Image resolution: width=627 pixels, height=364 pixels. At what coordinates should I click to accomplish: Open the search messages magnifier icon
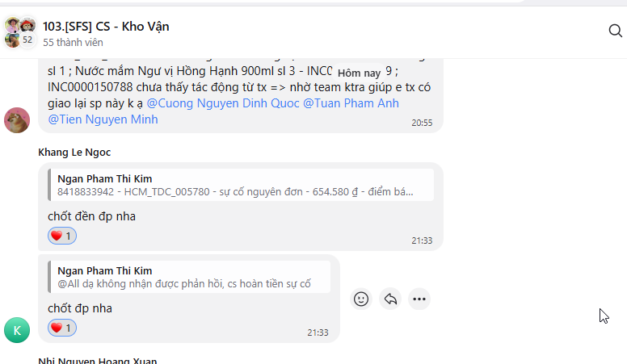(x=616, y=31)
